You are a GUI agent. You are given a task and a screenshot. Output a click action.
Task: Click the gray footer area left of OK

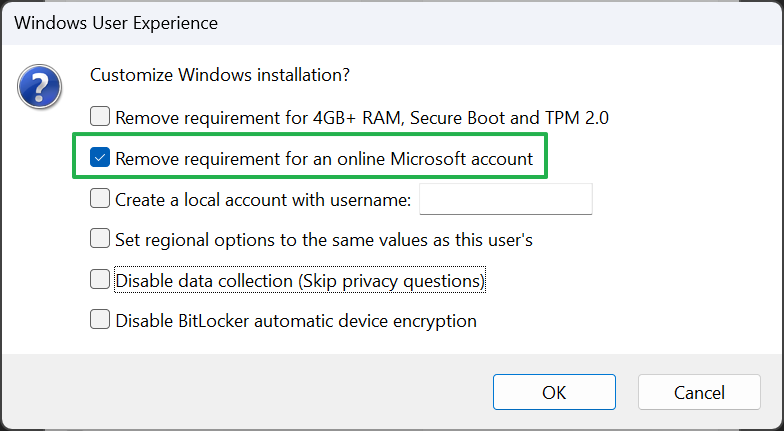point(250,392)
